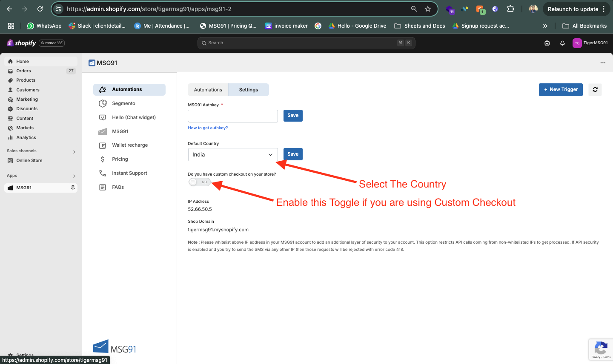Bookmark this page with the star icon
613x364 pixels.
pos(428,9)
